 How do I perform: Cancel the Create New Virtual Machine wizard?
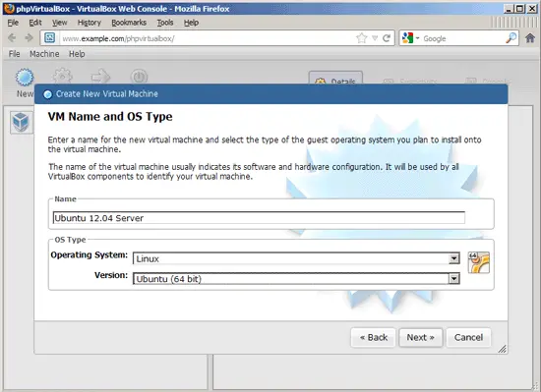click(468, 338)
